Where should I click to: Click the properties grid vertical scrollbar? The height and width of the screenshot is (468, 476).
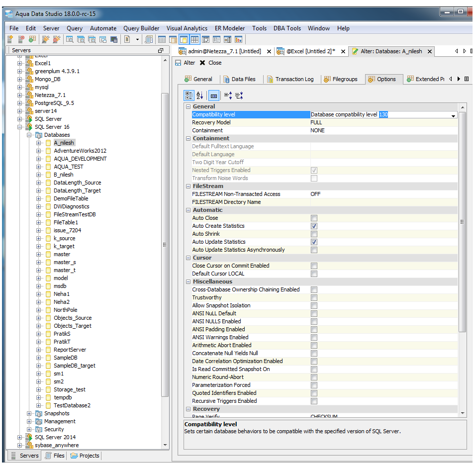[462, 222]
